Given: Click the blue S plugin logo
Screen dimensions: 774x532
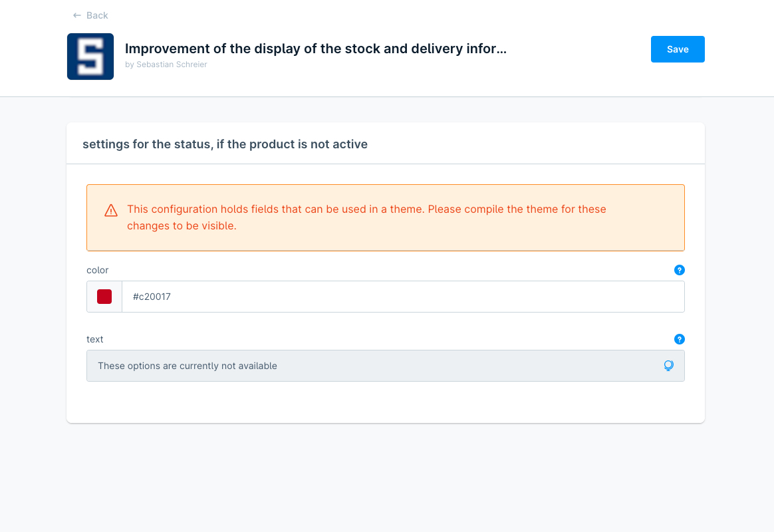Looking at the screenshot, I should click(x=90, y=57).
